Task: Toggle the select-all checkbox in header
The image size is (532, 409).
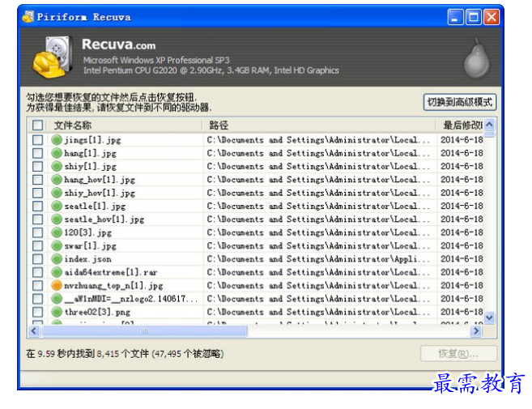Action: 38,126
